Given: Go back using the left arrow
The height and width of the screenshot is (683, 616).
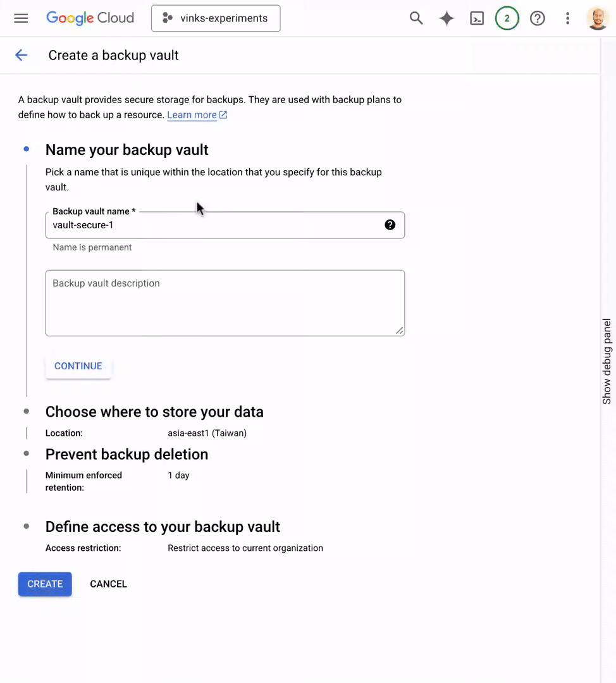Looking at the screenshot, I should click(22, 55).
